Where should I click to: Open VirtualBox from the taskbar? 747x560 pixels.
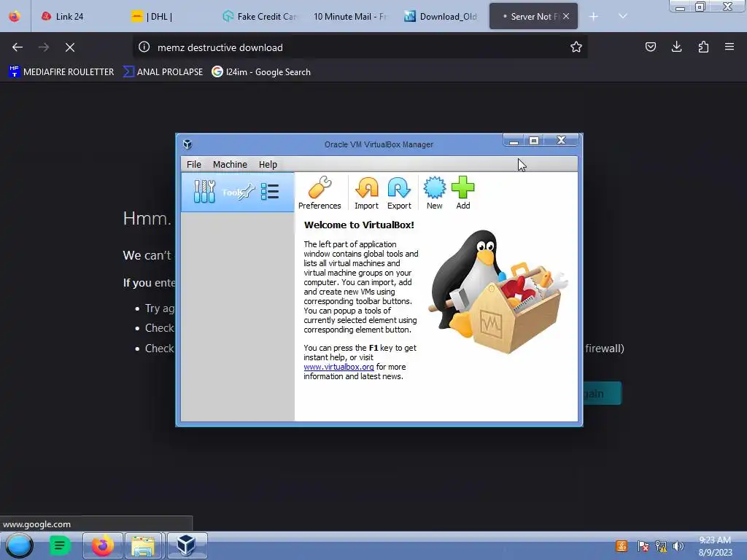coord(186,545)
